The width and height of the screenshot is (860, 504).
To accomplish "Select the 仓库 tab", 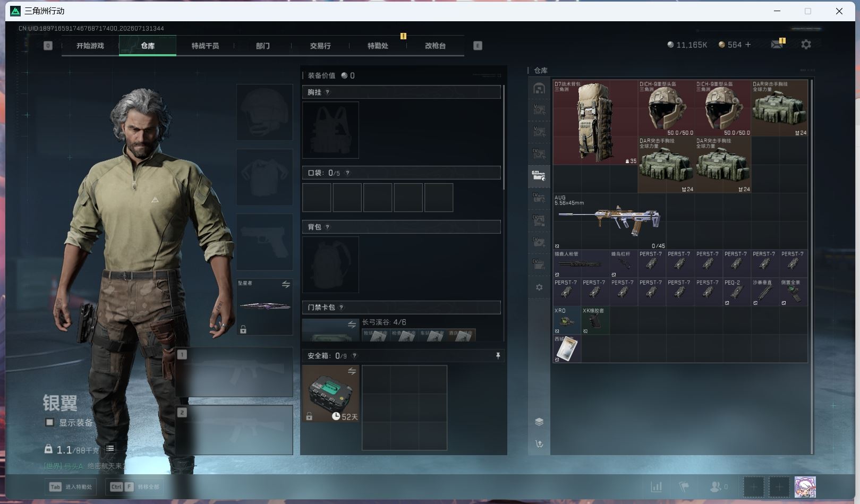I will click(x=148, y=46).
